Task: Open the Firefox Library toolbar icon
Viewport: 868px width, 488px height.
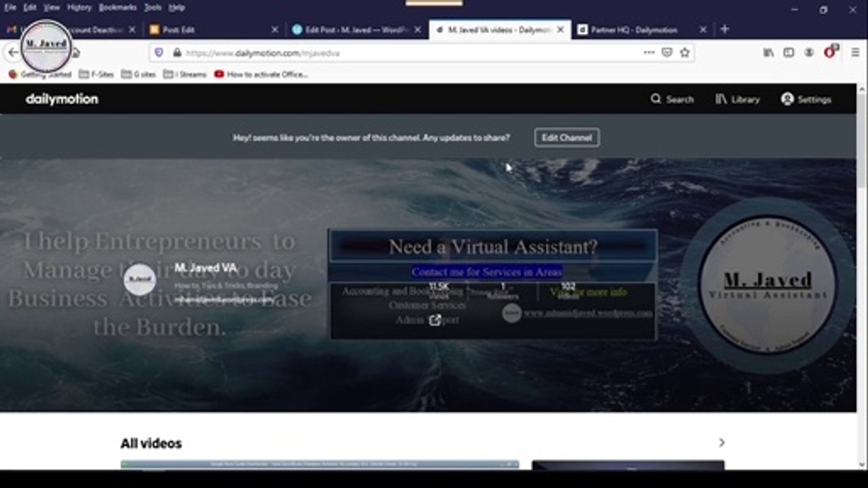Action: point(768,52)
